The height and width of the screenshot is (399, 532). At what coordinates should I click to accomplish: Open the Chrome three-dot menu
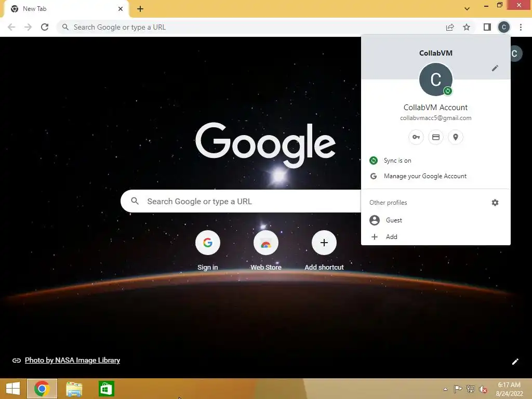click(521, 27)
